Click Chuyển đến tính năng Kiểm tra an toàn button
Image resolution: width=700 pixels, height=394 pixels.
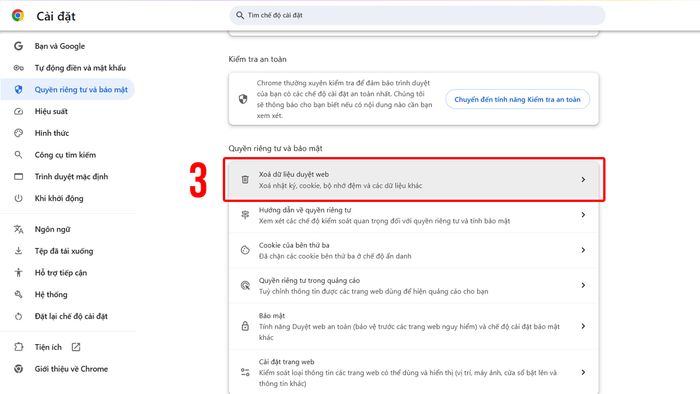click(517, 100)
